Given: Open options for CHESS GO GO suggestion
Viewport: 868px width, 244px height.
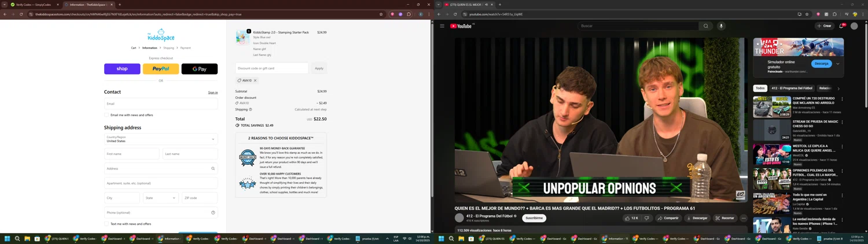Looking at the screenshot, I should 842,123.
